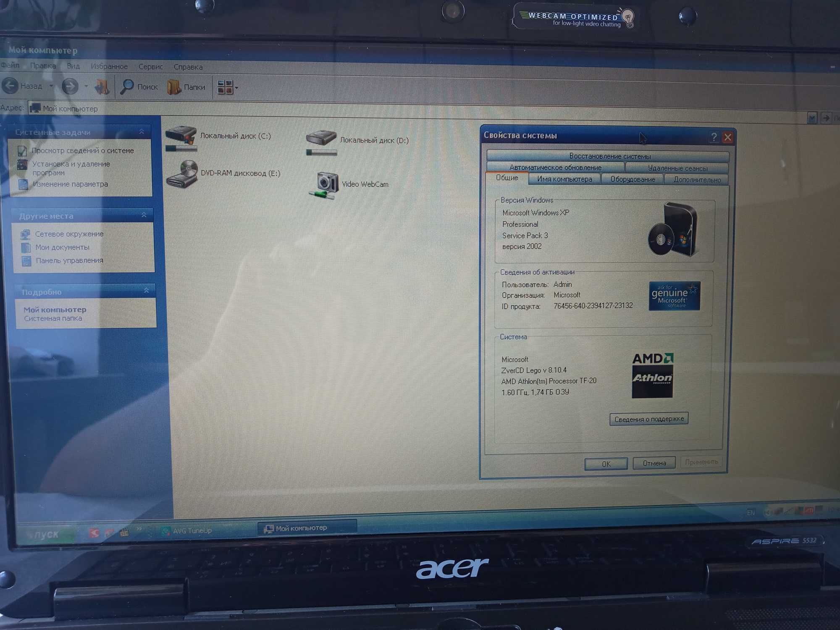Click Просмотр сведений о системе link

click(x=83, y=150)
